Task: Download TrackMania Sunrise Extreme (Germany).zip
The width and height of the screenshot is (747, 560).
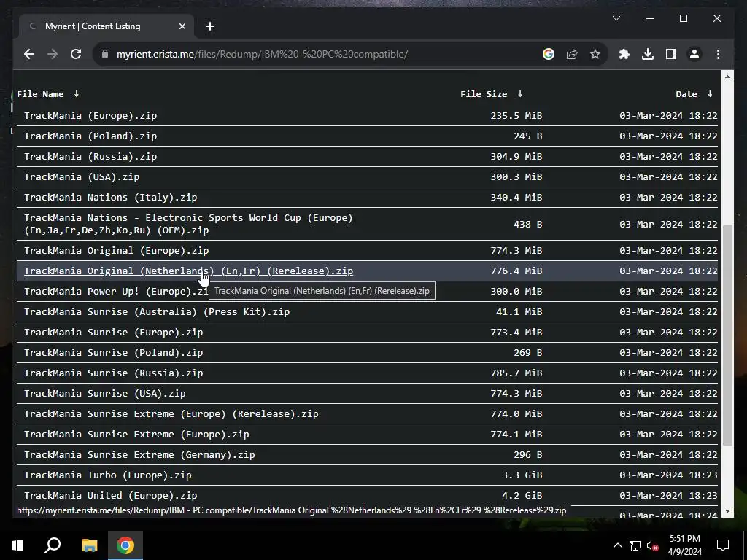Action: pyautogui.click(x=139, y=455)
